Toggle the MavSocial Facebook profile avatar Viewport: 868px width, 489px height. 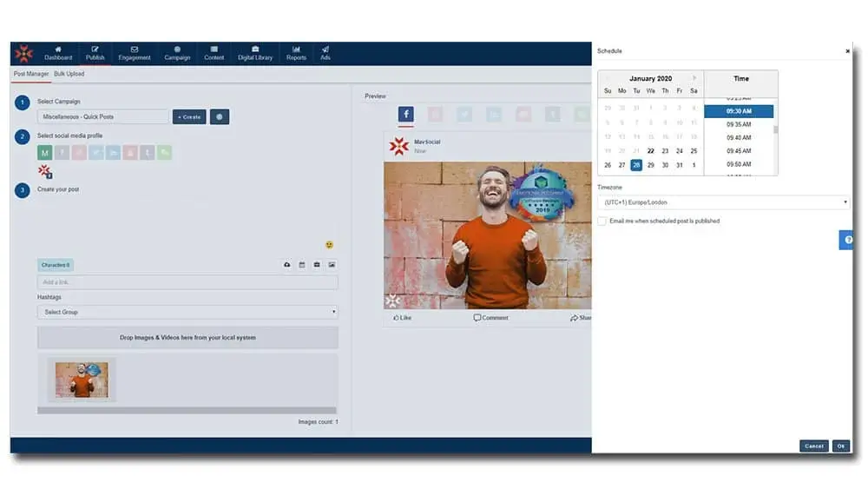[45, 172]
